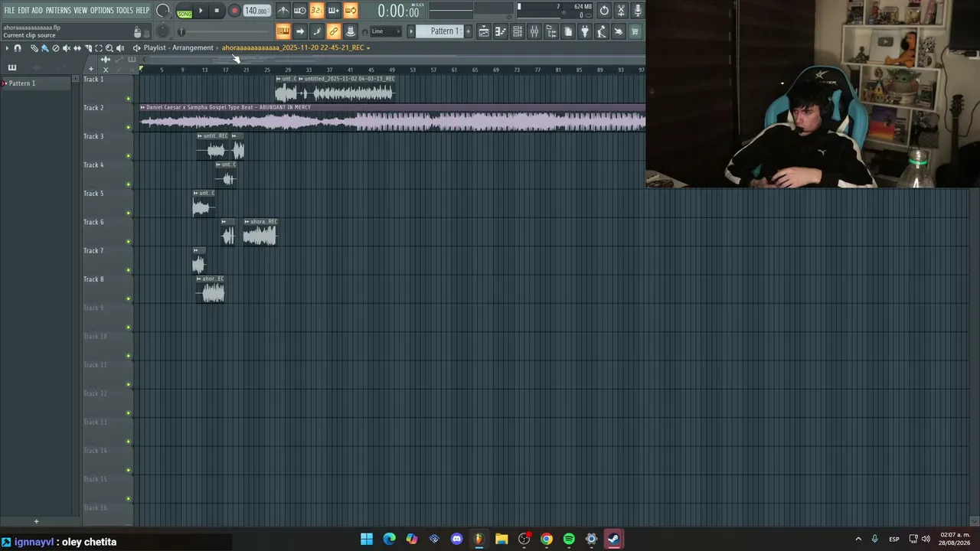Expand the playlist options arrow menu
The width and height of the screenshot is (980, 551).
click(x=7, y=48)
